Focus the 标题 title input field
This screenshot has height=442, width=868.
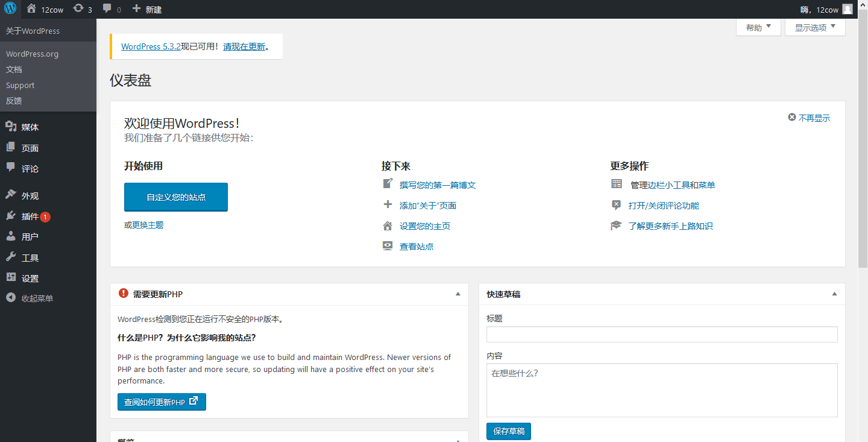coord(662,335)
